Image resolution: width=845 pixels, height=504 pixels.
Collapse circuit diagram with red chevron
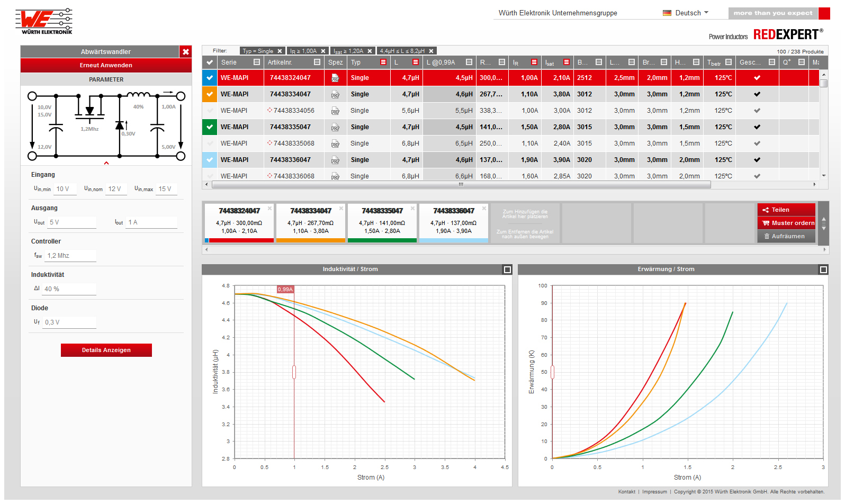pyautogui.click(x=106, y=163)
